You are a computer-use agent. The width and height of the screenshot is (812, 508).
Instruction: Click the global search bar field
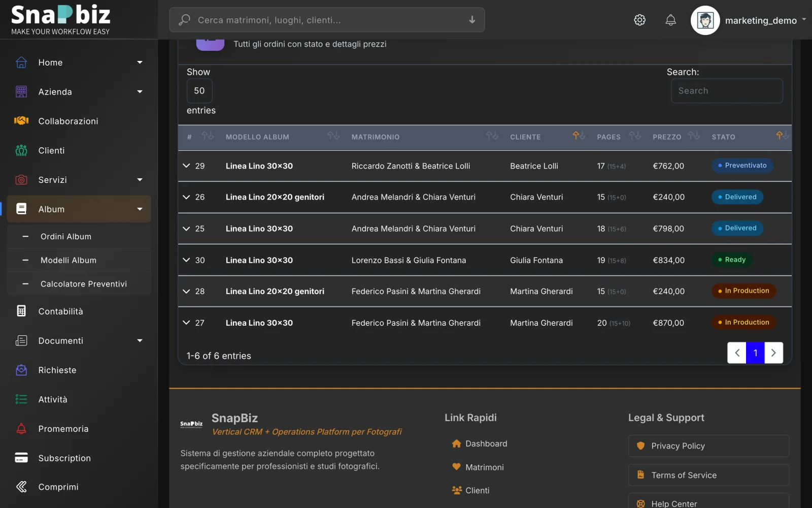tap(327, 20)
